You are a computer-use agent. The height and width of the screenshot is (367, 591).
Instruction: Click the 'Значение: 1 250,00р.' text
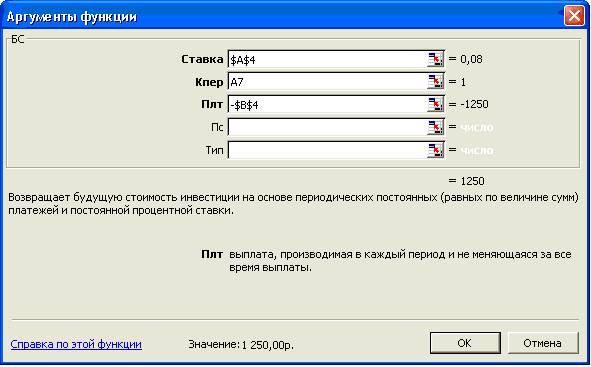point(241,344)
